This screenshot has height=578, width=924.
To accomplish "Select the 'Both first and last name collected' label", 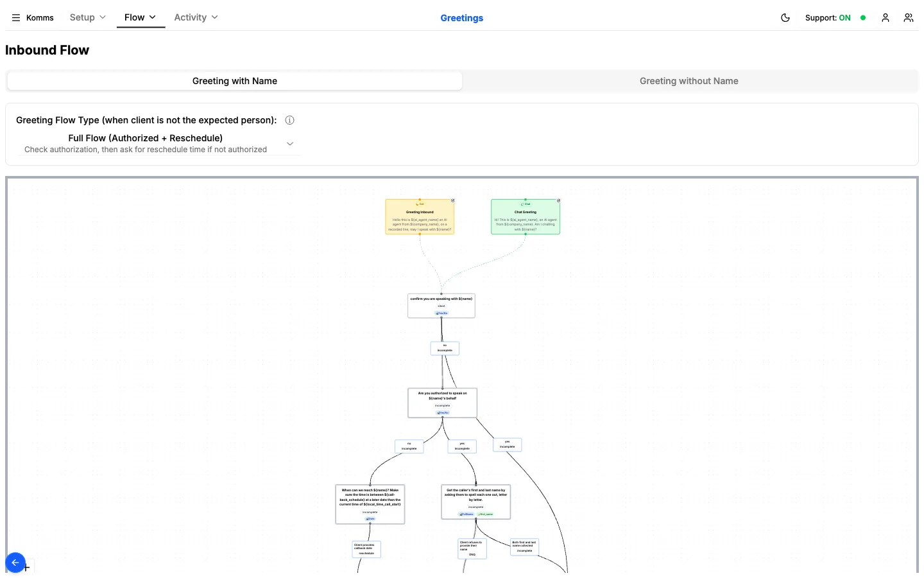I will [524, 547].
